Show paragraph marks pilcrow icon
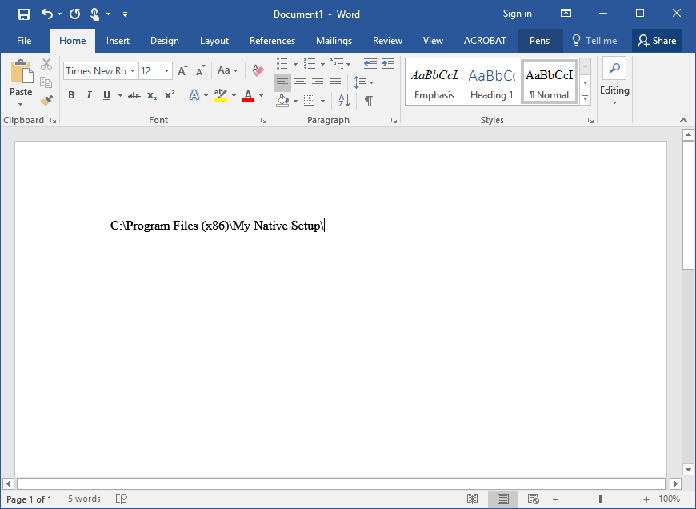 pyautogui.click(x=369, y=101)
